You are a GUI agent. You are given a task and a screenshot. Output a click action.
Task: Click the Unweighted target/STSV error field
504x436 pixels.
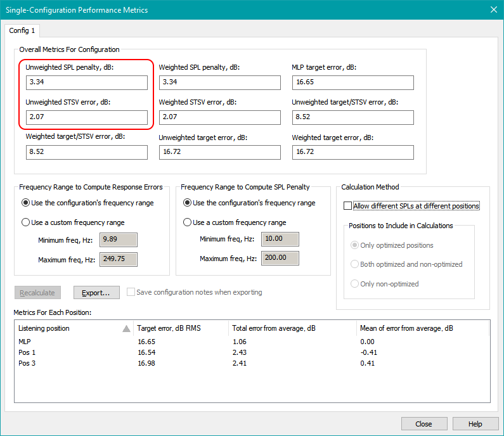pos(353,117)
